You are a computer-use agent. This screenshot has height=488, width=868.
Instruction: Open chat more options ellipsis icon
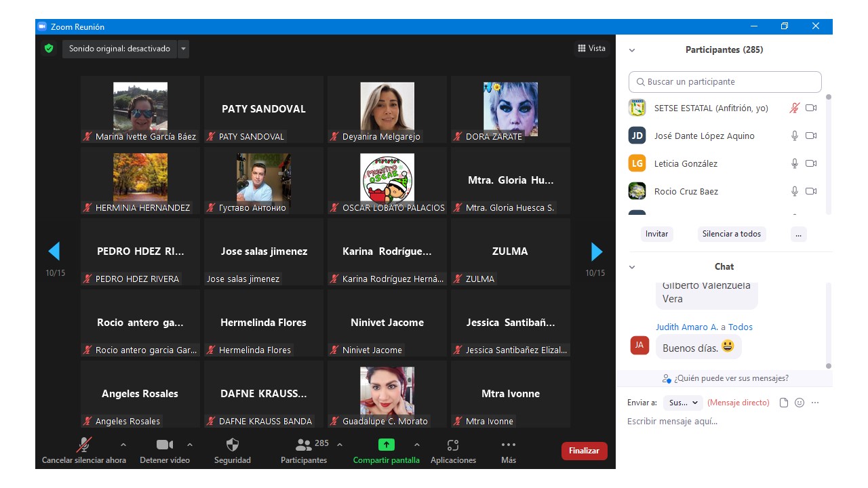click(x=815, y=403)
